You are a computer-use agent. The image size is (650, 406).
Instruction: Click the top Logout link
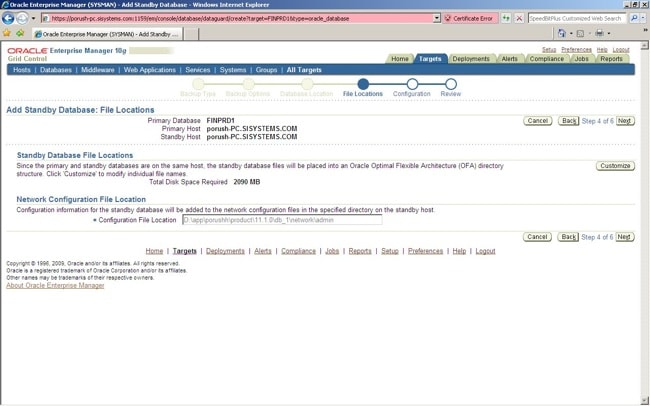(621, 50)
